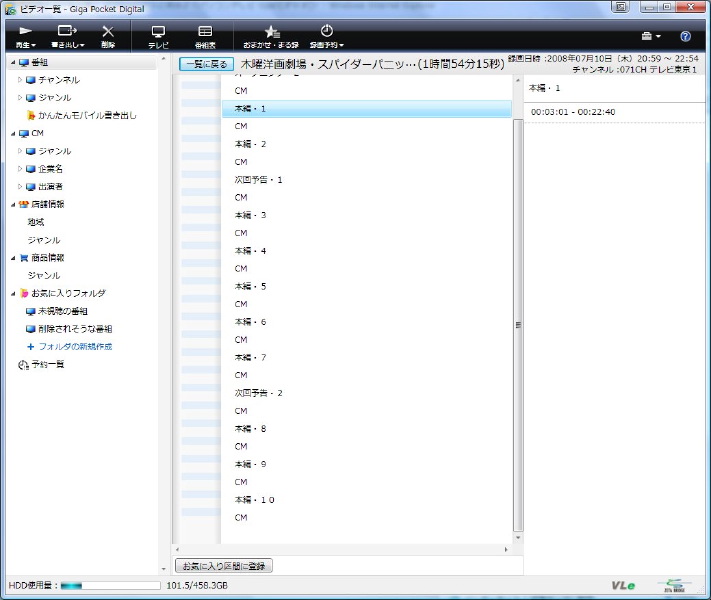This screenshot has height=600, width=711.
Task: Select the 次回予告・1 chapter entry
Action: coord(259,180)
